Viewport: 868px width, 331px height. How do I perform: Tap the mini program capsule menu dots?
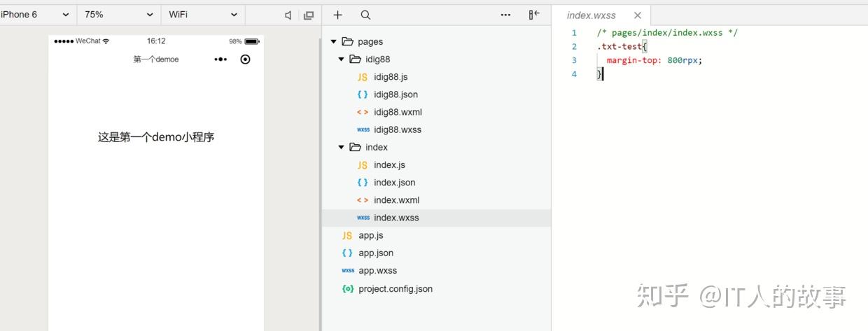(x=220, y=59)
